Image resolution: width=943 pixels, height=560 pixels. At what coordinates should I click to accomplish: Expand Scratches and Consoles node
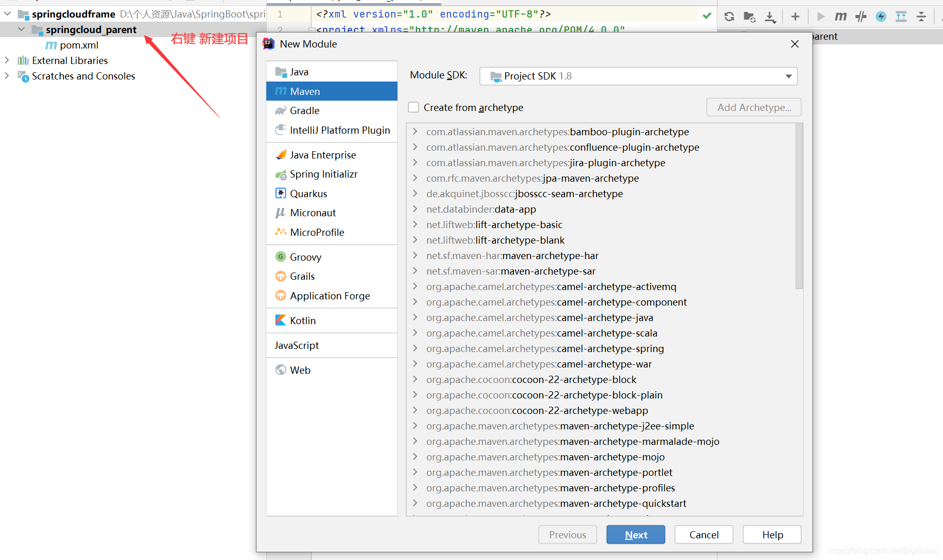(7, 75)
